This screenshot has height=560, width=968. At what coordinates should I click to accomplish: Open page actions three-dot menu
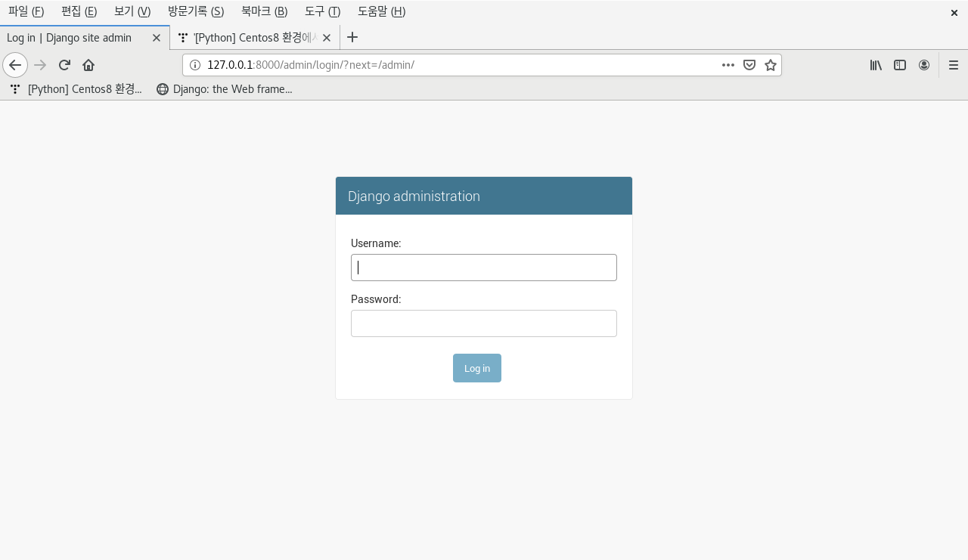[728, 65]
